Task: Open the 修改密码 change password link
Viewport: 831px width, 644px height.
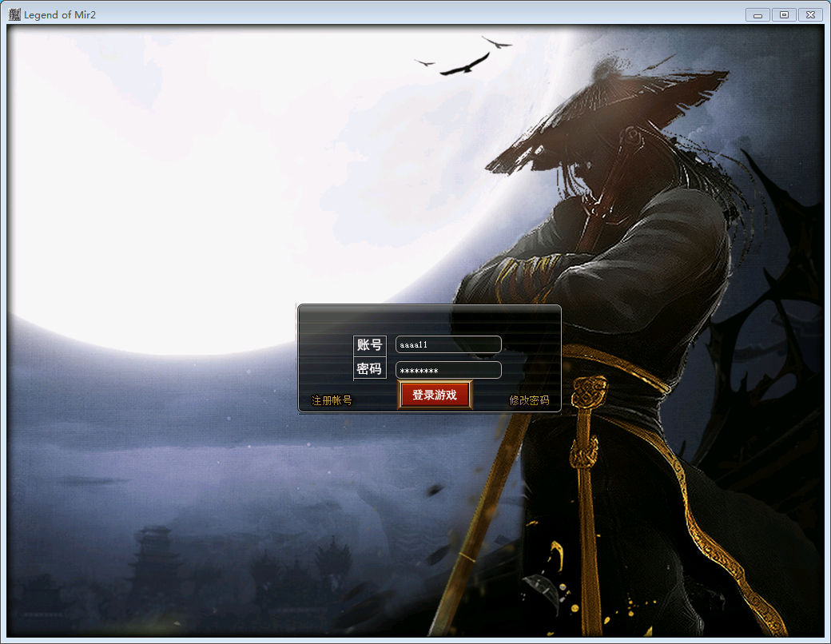Action: tap(529, 400)
